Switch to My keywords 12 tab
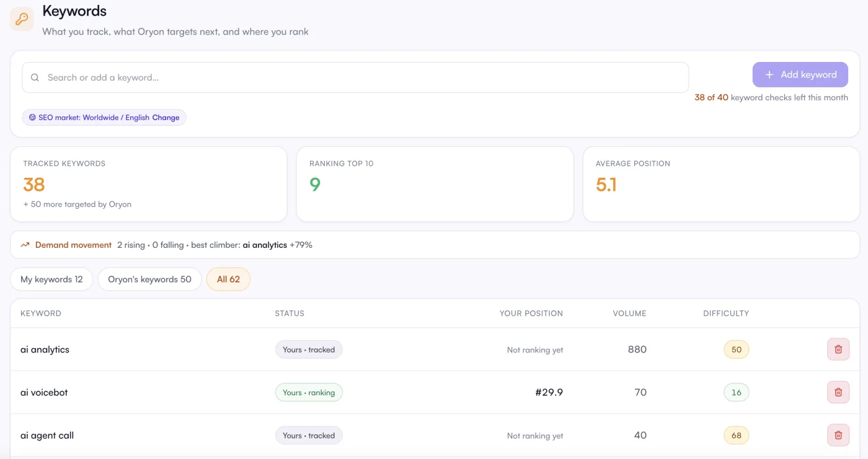Screen dimensions: 868x459 point(51,279)
